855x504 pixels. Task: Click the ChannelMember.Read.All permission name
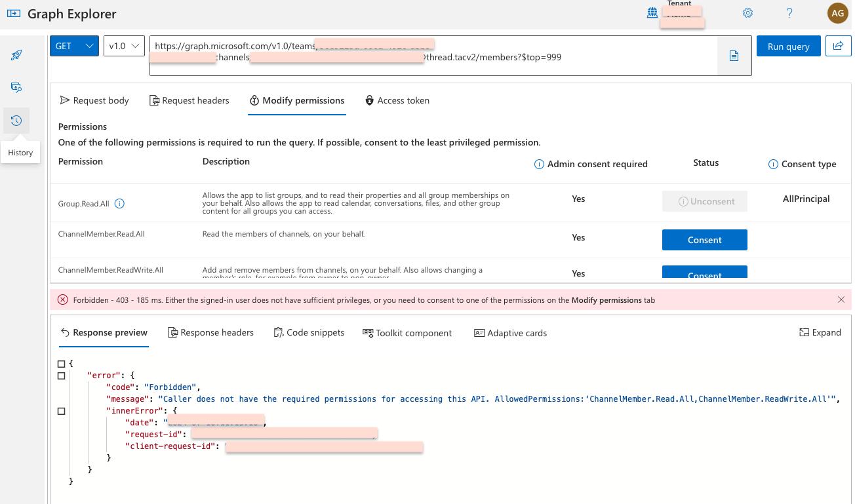click(102, 234)
